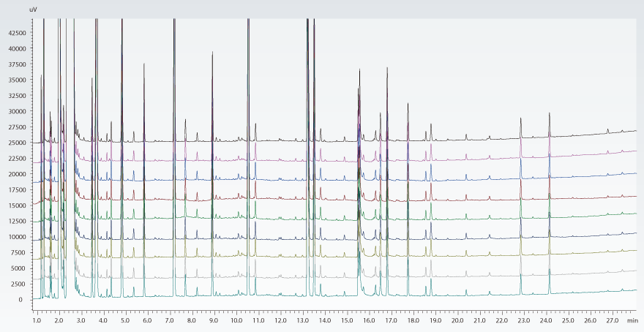Select the 13.0 minute x-axis tick label

pos(302,320)
